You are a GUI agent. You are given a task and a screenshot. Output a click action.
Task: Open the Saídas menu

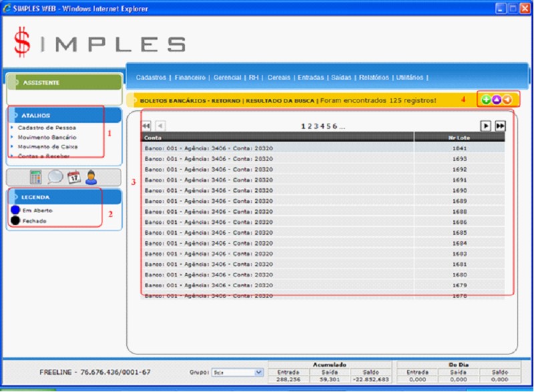(x=341, y=77)
